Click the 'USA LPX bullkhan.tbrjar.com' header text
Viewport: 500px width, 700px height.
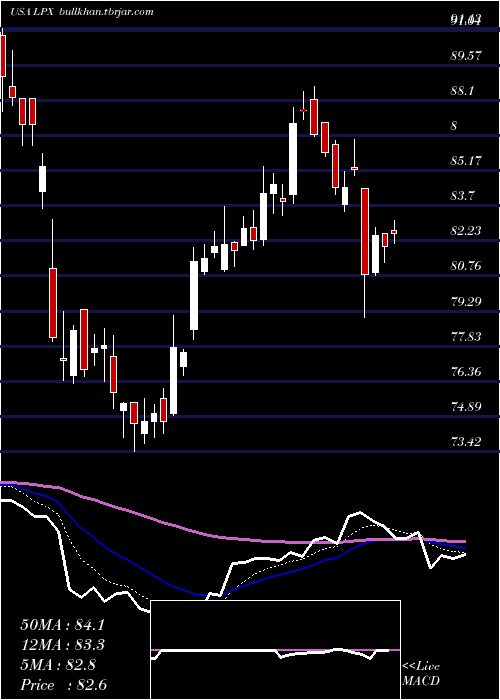pyautogui.click(x=82, y=12)
